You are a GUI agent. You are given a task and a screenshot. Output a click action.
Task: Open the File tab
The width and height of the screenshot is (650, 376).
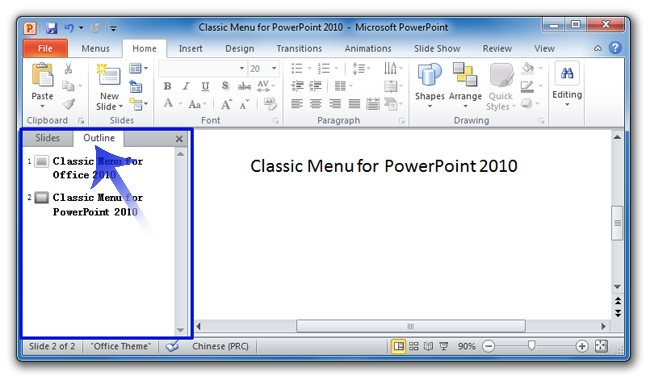click(x=45, y=49)
